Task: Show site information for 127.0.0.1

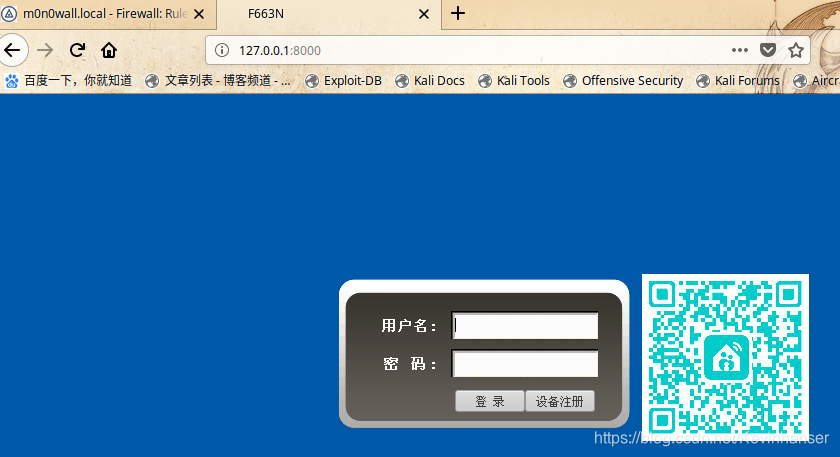Action: (222, 50)
